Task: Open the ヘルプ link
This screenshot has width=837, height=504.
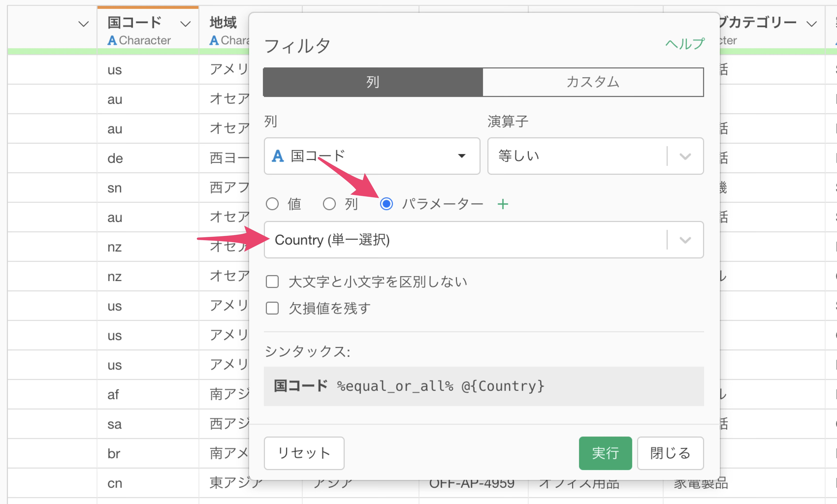Action: (684, 44)
